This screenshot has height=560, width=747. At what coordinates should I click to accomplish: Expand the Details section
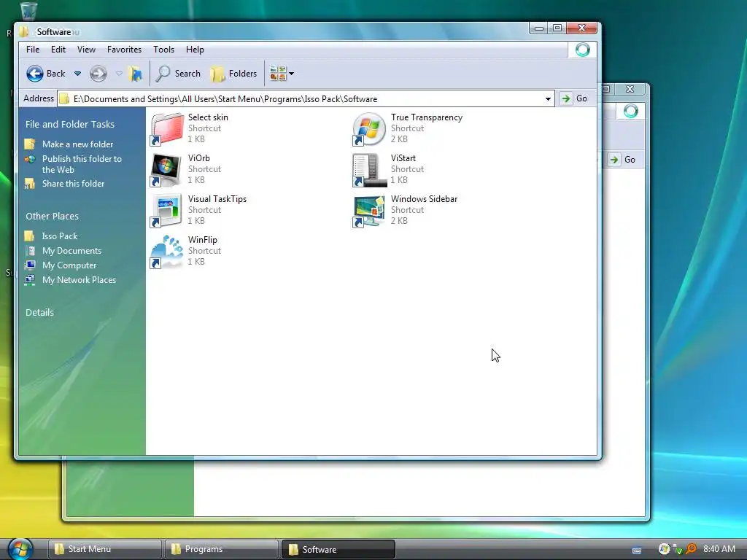(x=39, y=313)
